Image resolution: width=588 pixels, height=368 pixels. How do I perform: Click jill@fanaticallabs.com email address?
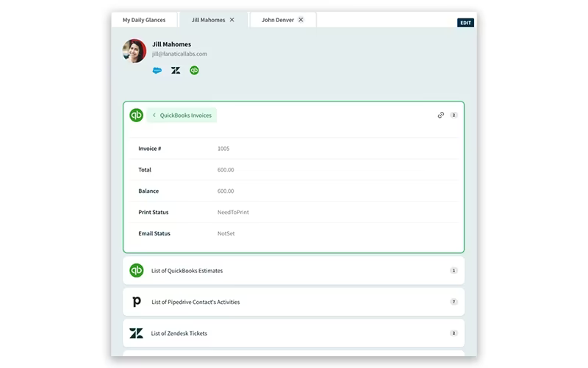[179, 54]
